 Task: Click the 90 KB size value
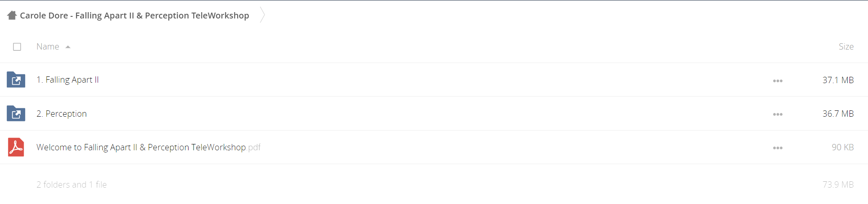843,147
